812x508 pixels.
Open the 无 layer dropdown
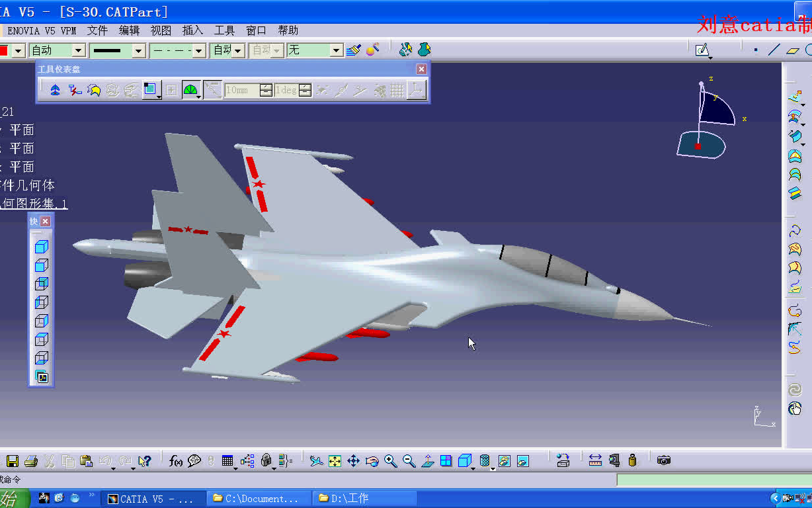337,50
